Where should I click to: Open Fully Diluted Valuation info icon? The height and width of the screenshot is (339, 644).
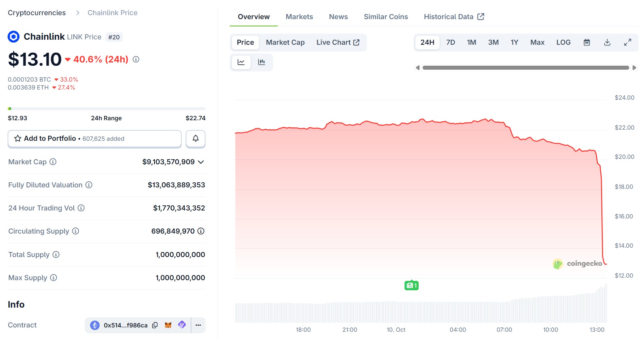tap(89, 185)
